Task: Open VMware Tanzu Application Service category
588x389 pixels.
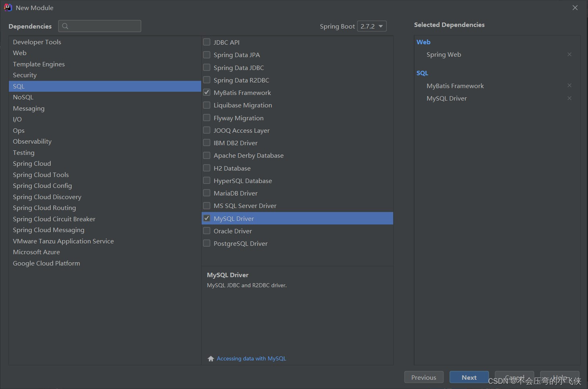Action: click(x=105, y=241)
